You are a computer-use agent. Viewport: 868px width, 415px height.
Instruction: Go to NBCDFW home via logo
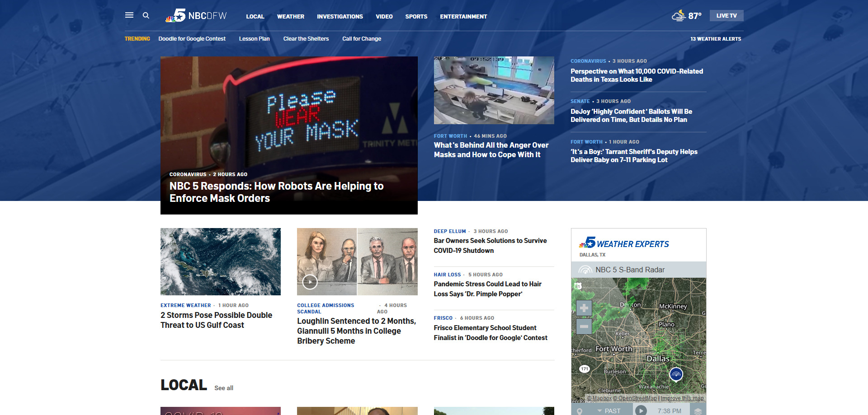[x=196, y=15]
